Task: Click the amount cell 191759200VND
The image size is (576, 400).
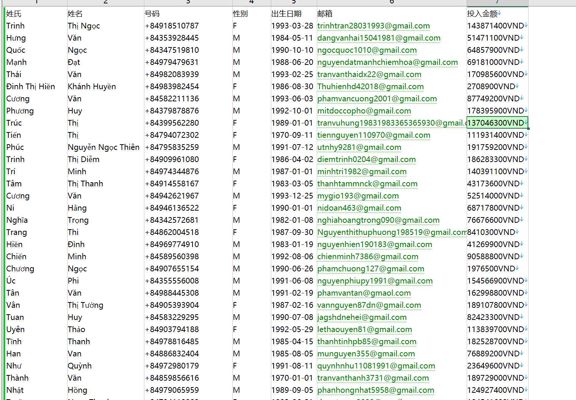Action: [x=497, y=147]
